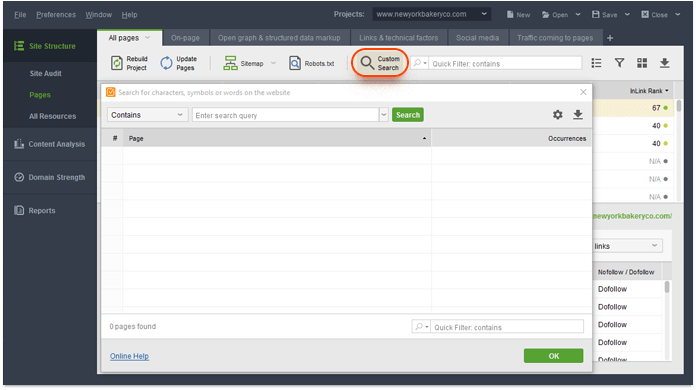Open search query history dropdown arrow

coord(384,115)
